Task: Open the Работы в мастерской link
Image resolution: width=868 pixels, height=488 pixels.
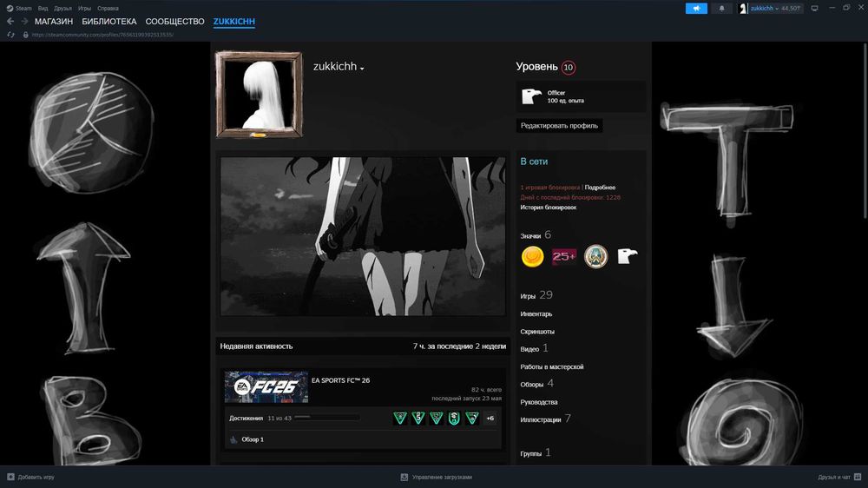Action: coord(551,366)
